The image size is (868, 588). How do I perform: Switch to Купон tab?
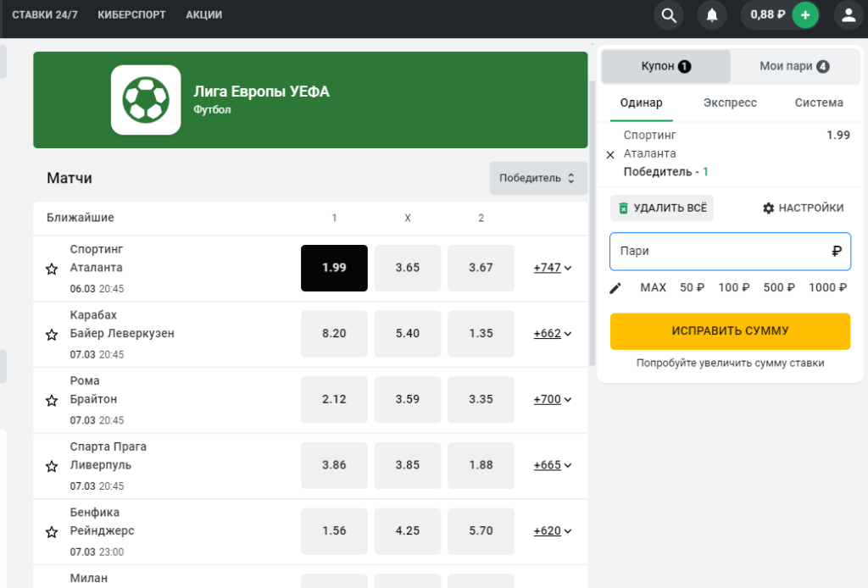point(666,66)
